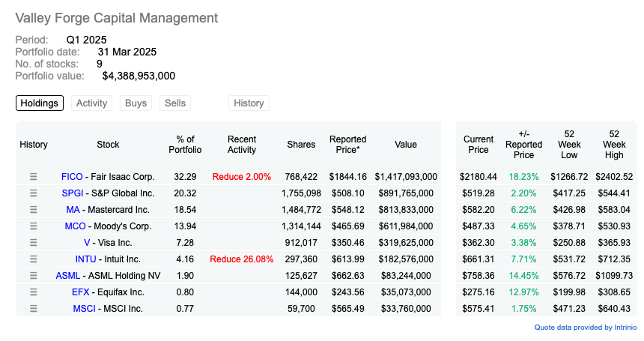Viewport: 644px width, 341px height.
Task: Open MSCI ticker link
Action: 84,308
